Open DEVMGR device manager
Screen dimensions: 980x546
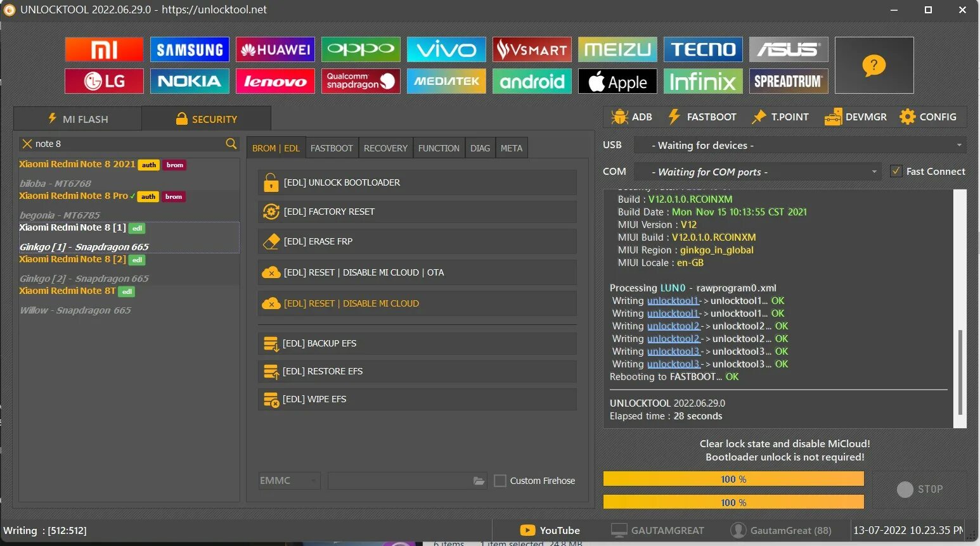tap(855, 117)
